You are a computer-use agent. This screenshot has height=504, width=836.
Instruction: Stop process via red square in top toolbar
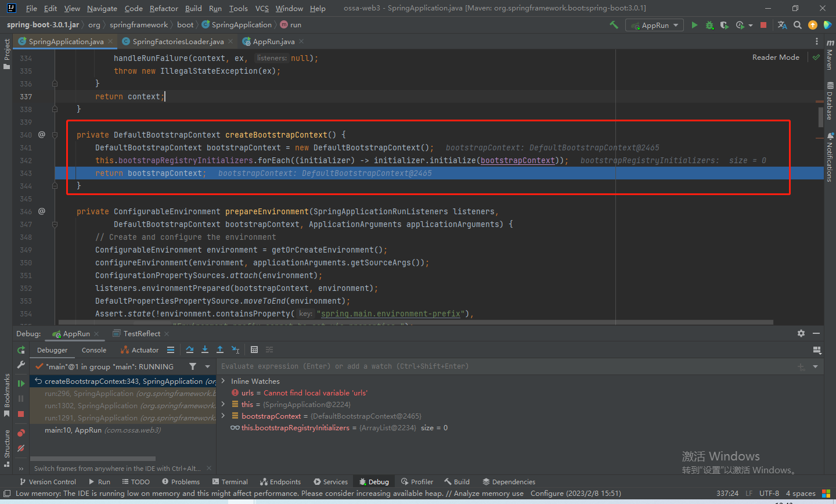coord(763,25)
